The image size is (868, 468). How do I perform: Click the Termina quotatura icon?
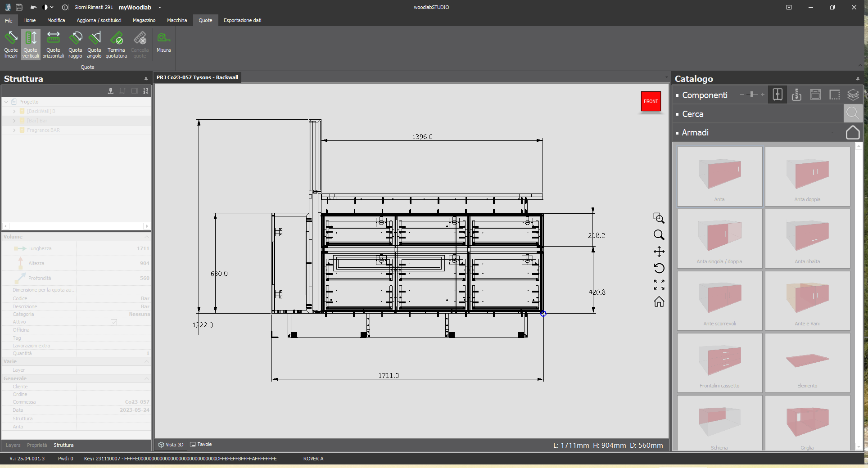[x=116, y=44]
